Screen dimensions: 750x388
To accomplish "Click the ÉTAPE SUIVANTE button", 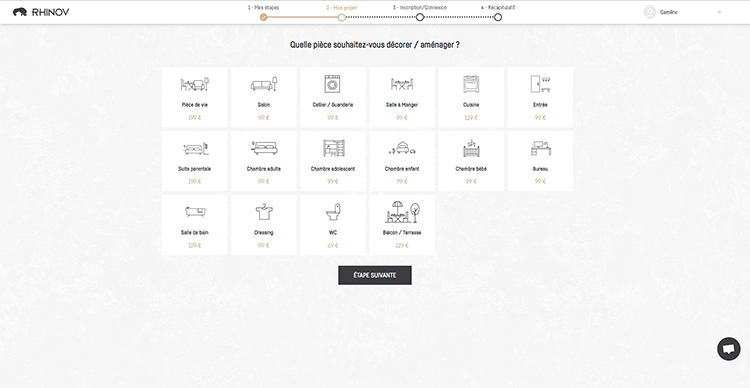I will click(x=375, y=275).
